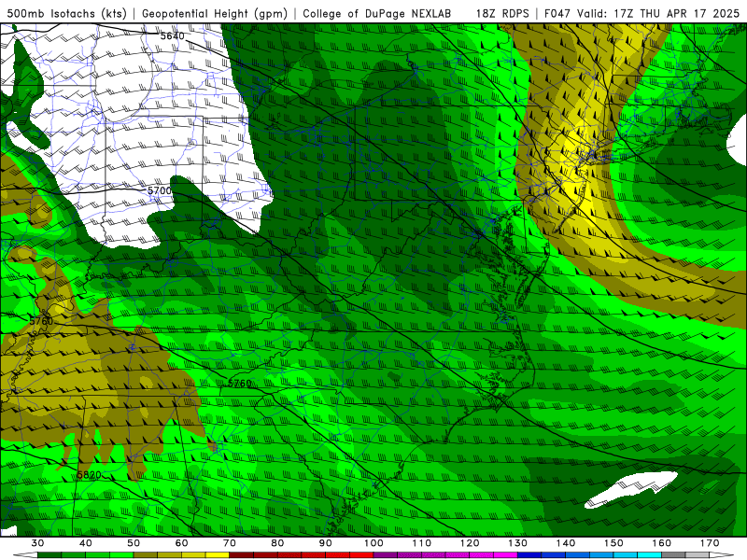The image size is (747, 560).
Task: Click the 90 knot legend label
Action: coord(325,543)
